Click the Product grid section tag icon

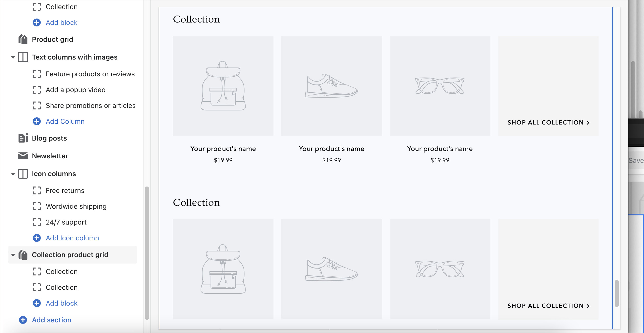click(x=23, y=39)
